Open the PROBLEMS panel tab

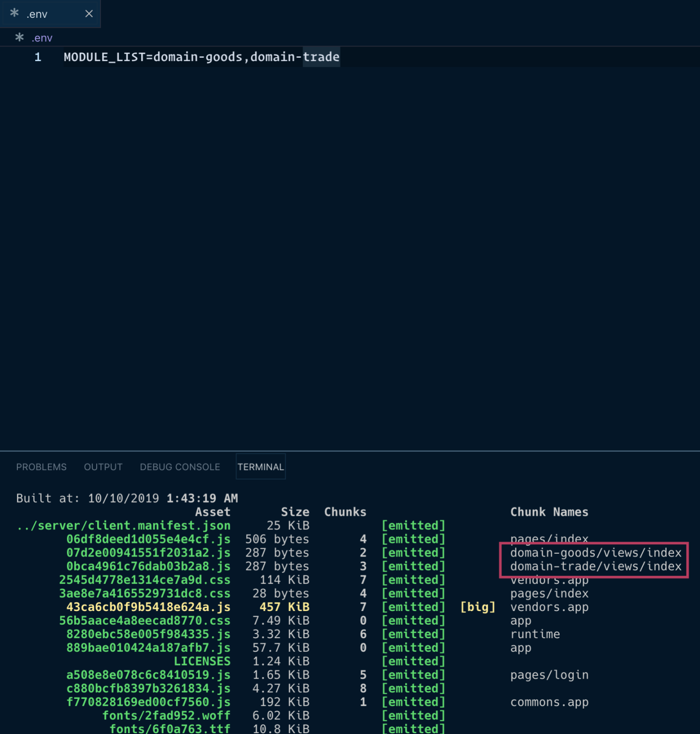point(41,467)
